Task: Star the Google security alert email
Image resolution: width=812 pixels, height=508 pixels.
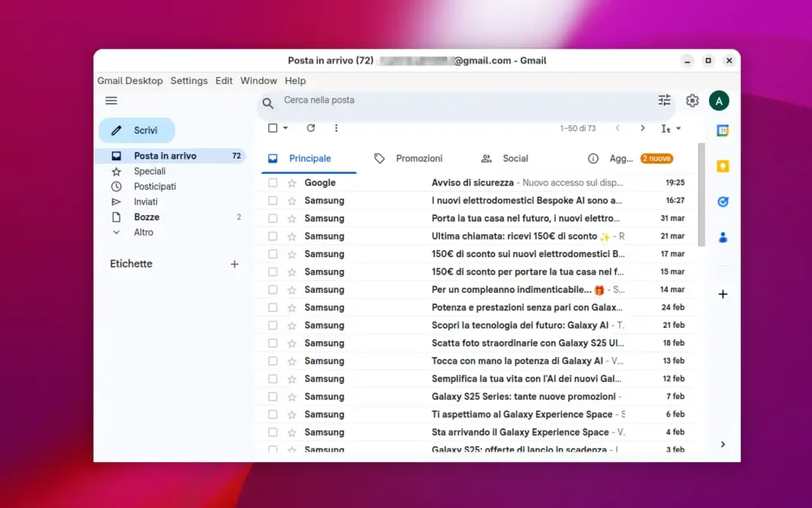Action: (x=292, y=183)
